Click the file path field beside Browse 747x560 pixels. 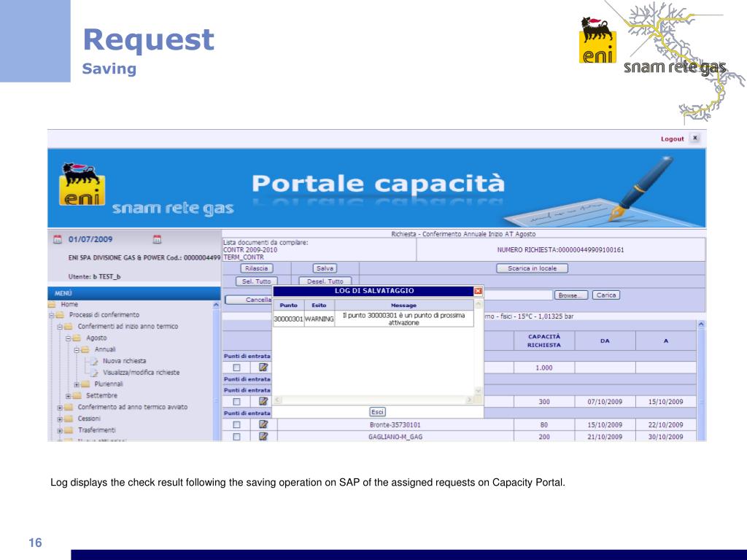click(519, 295)
